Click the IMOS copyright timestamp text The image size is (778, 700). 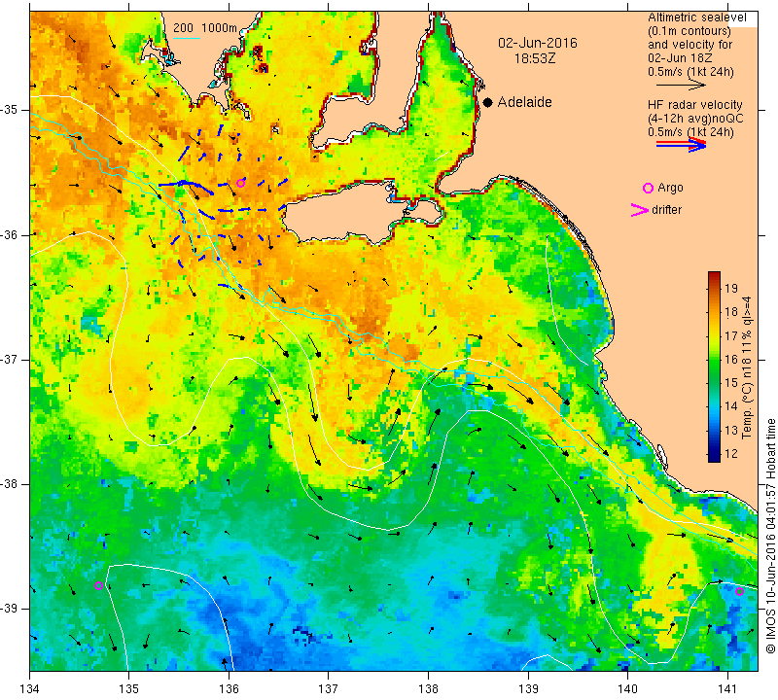[770, 537]
